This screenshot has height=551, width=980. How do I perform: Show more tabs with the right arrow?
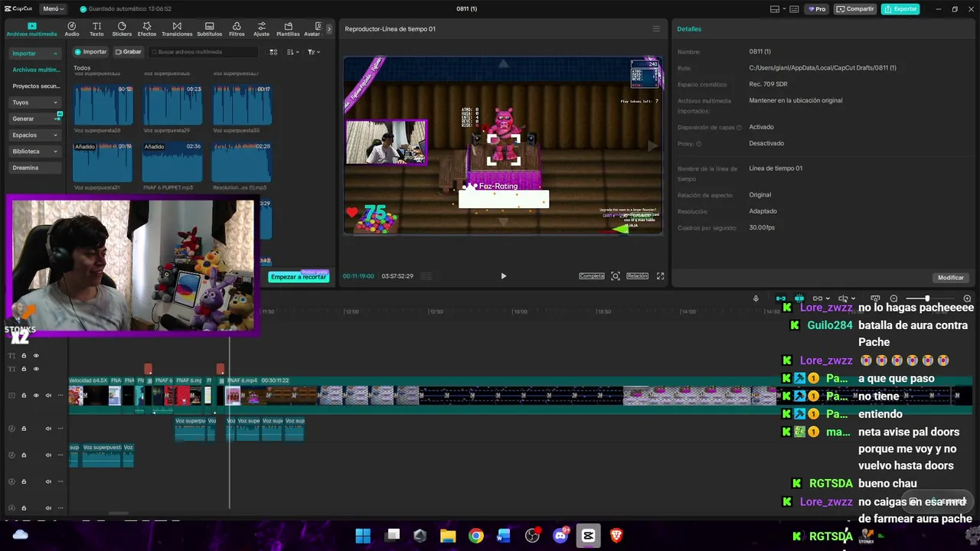[329, 29]
